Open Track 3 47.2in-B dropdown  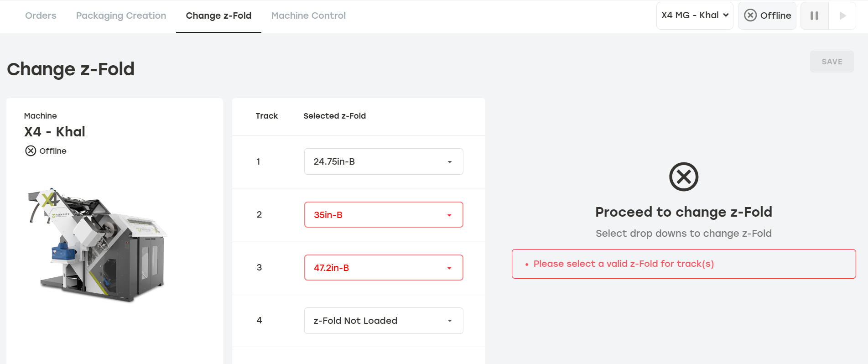tap(384, 267)
